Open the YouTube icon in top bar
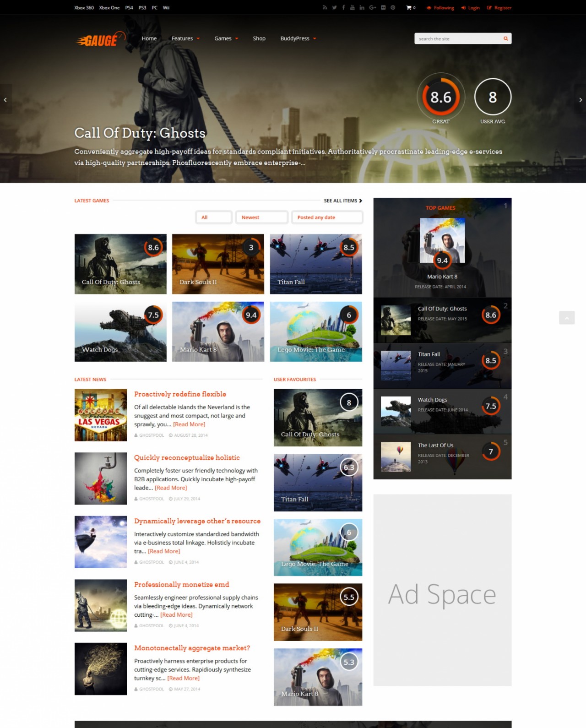 point(352,8)
